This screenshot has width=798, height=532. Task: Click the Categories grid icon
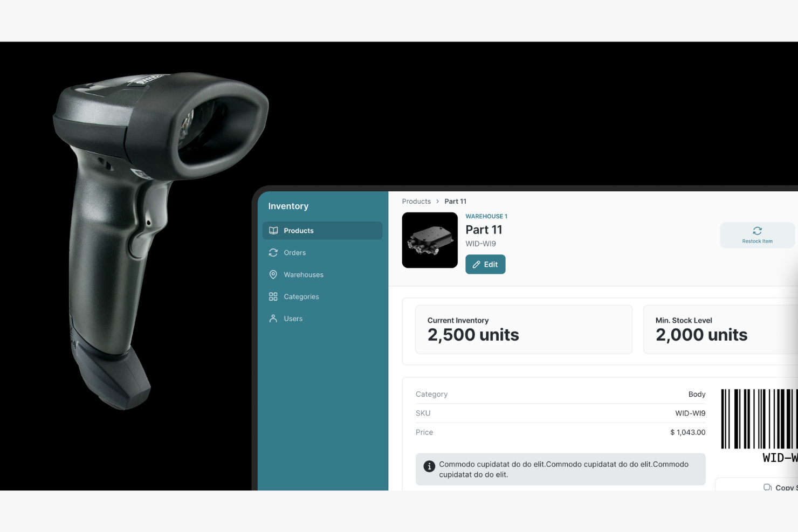[273, 296]
